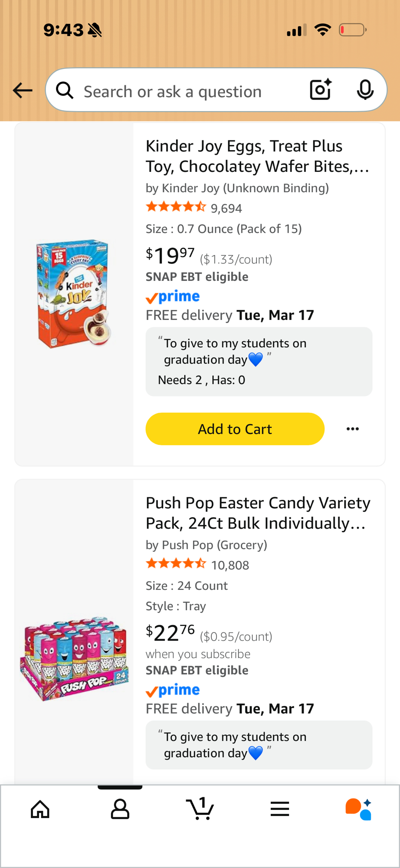Tap the microphone voice search icon
Image resolution: width=400 pixels, height=868 pixels.
point(365,90)
